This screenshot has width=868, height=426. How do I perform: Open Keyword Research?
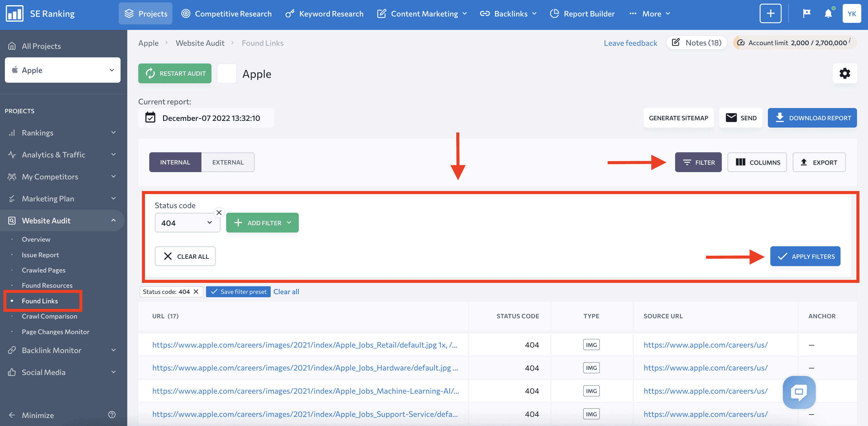324,13
